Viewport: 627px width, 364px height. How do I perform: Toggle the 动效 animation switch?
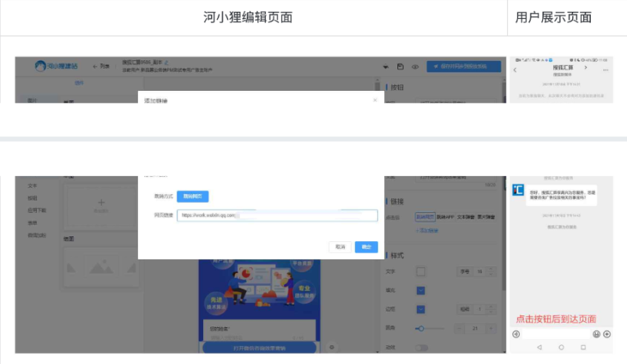click(422, 348)
